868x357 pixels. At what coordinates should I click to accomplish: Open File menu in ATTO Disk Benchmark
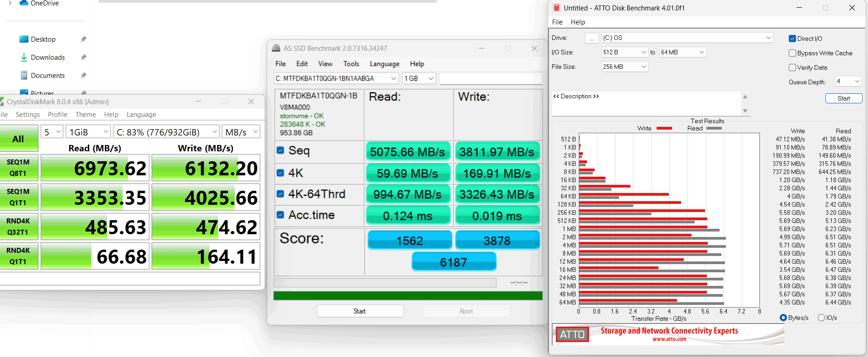pos(557,22)
